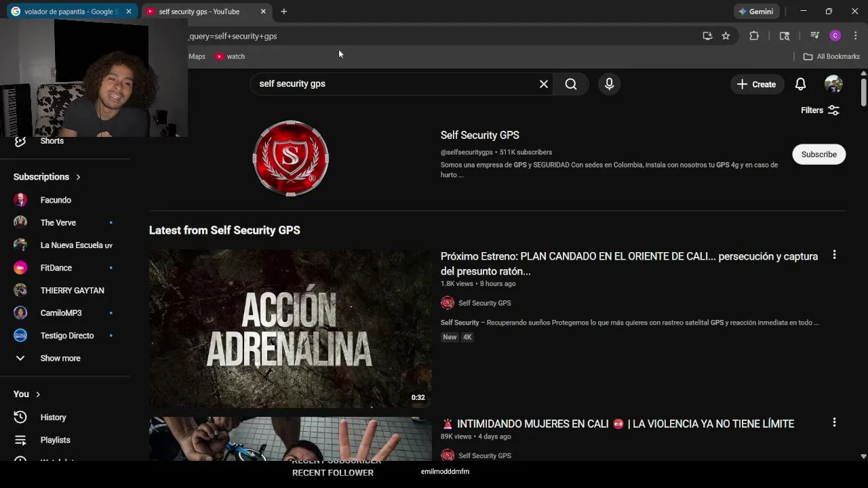Play the Acción Adrenalina video thumbnail
The width and height of the screenshot is (868, 488).
pos(290,329)
